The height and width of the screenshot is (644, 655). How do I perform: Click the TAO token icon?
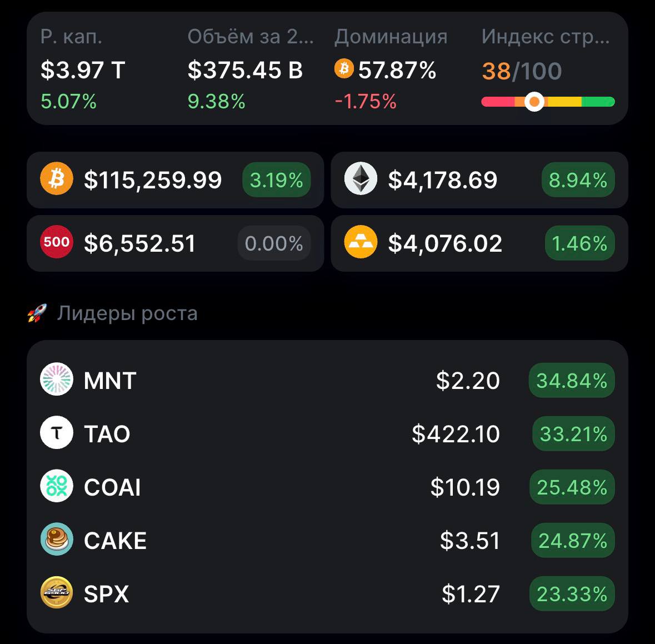(x=57, y=433)
